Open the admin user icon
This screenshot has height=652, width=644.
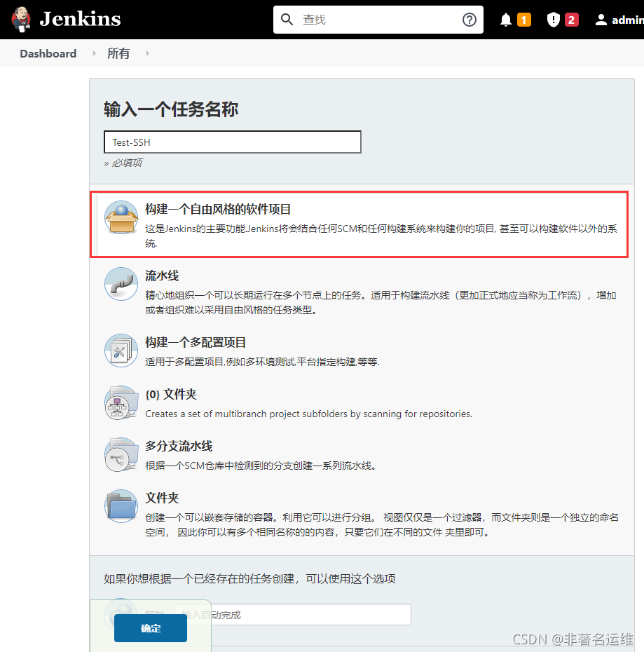[601, 20]
